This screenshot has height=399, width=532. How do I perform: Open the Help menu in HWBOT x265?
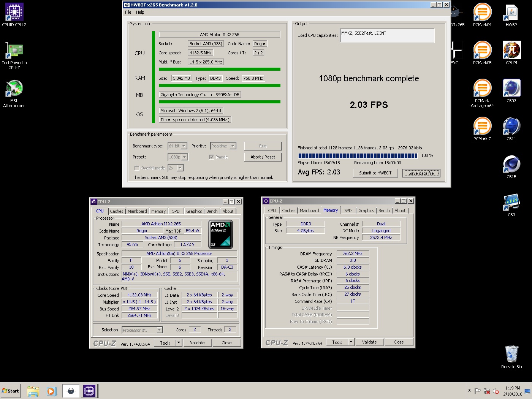coord(140,12)
